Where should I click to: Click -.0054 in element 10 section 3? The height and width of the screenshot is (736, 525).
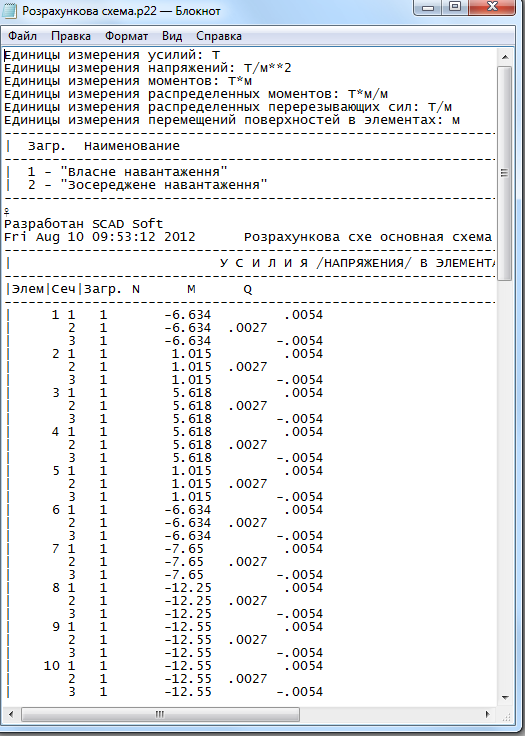tap(300, 691)
